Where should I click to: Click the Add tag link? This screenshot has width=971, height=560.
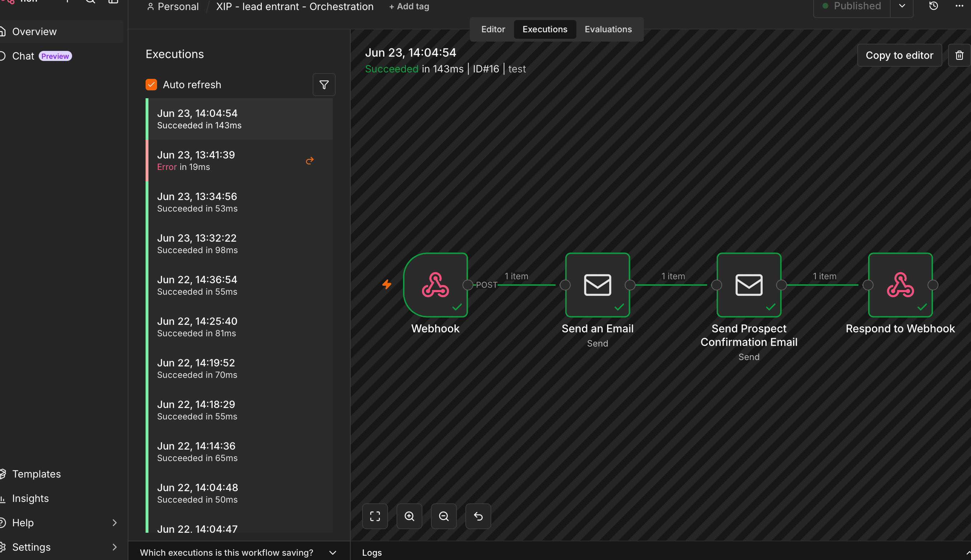pyautogui.click(x=409, y=6)
